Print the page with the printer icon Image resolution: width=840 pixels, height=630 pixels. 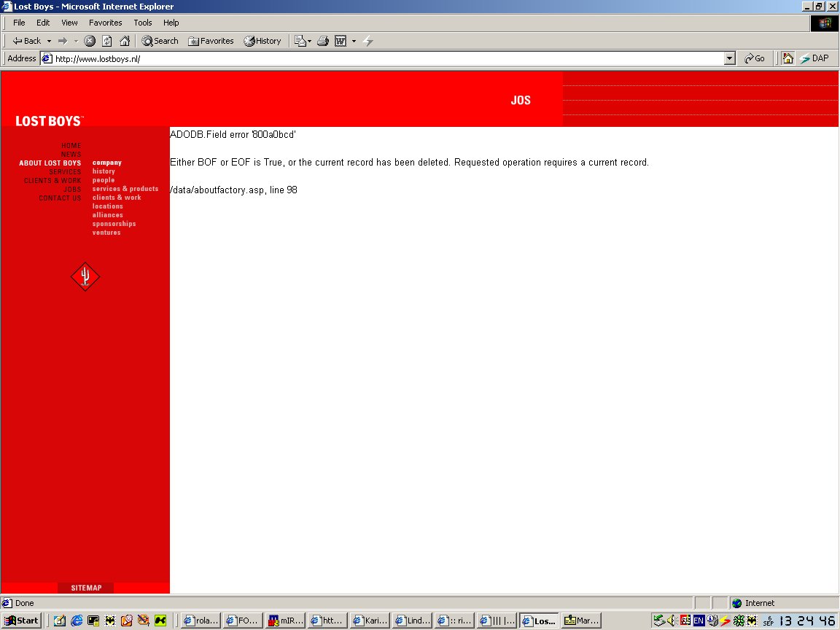point(322,41)
